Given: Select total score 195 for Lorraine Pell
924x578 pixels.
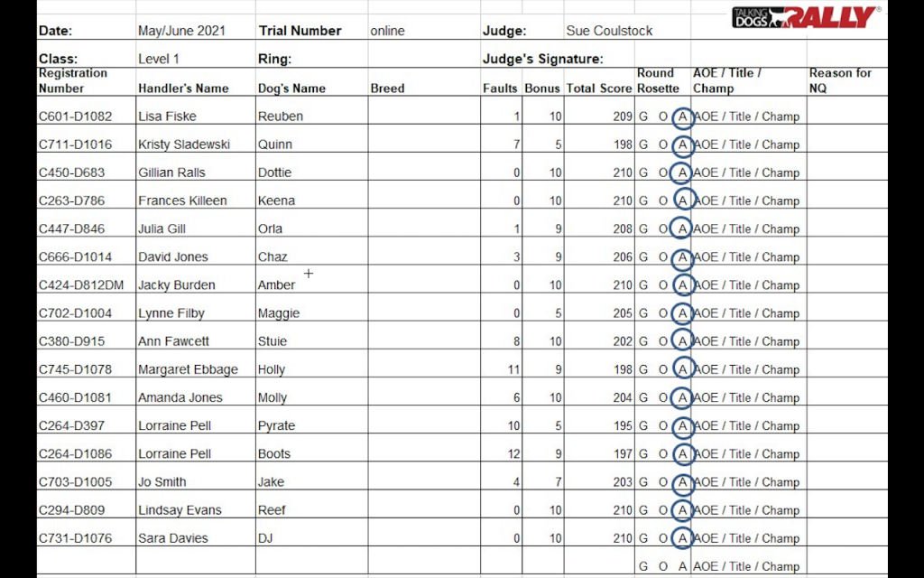Looking at the screenshot, I should [x=623, y=426].
